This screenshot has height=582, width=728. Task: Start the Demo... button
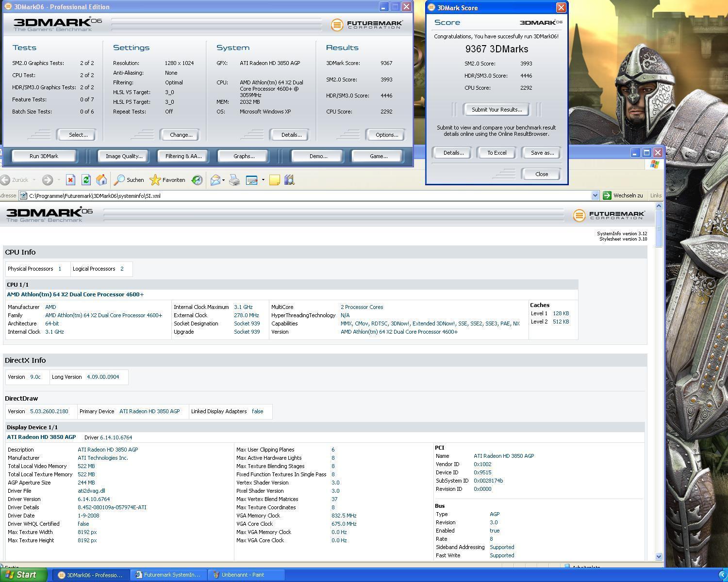pyautogui.click(x=318, y=156)
